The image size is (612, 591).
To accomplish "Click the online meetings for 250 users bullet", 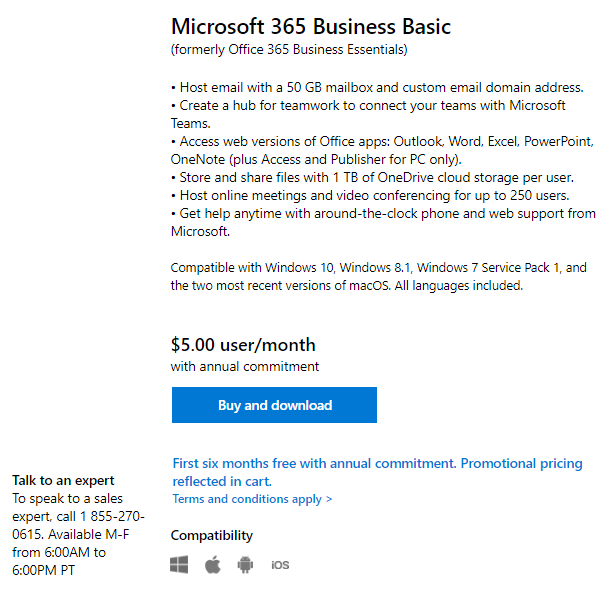I will (x=372, y=195).
